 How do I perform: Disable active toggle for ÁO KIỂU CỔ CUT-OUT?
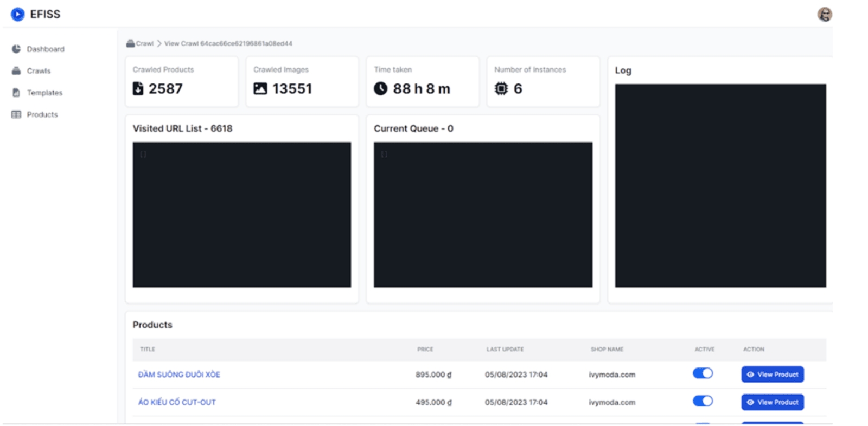pyautogui.click(x=703, y=401)
